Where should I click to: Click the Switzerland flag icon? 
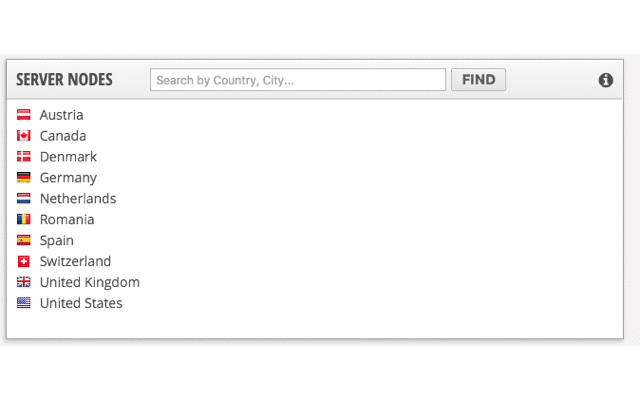(x=24, y=262)
